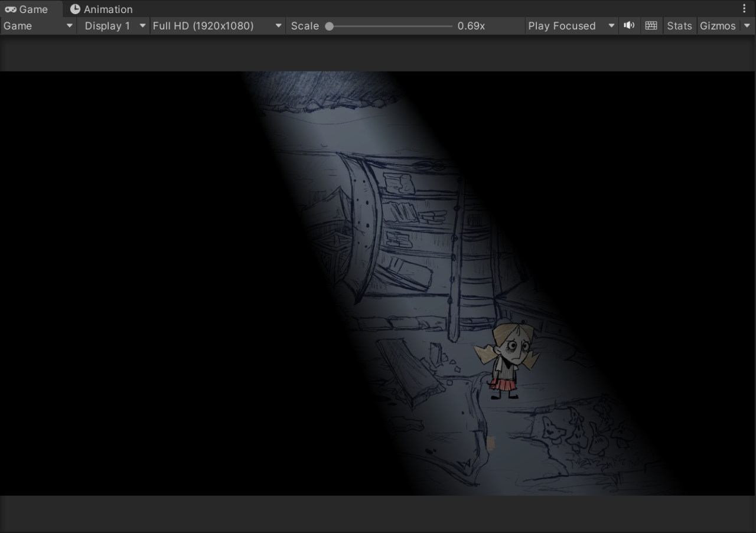Click the 0.69x scale value

(471, 25)
